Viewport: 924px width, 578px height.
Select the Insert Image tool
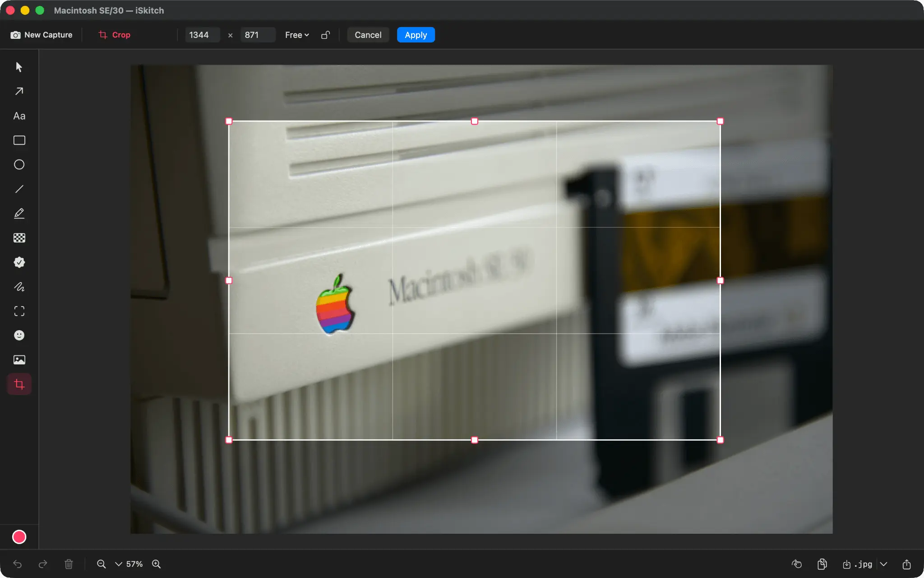19,360
